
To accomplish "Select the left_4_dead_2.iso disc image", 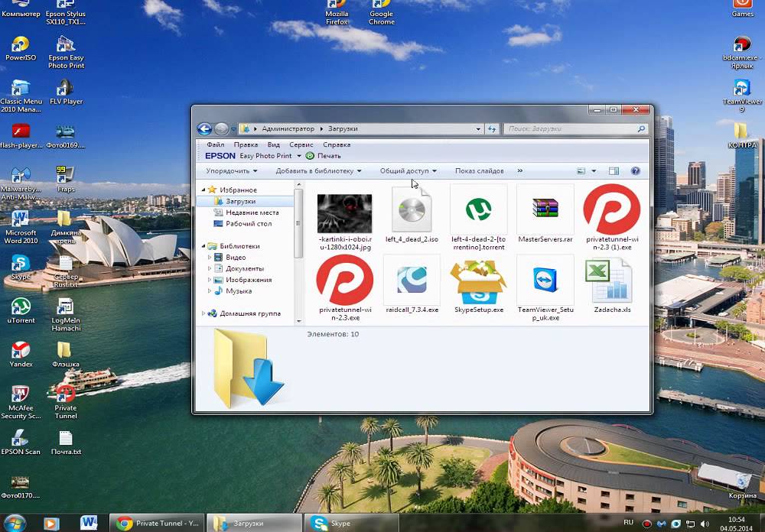I will (x=412, y=214).
